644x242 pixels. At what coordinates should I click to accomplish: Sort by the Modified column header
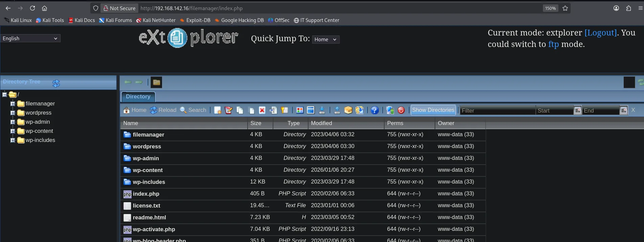click(x=346, y=123)
